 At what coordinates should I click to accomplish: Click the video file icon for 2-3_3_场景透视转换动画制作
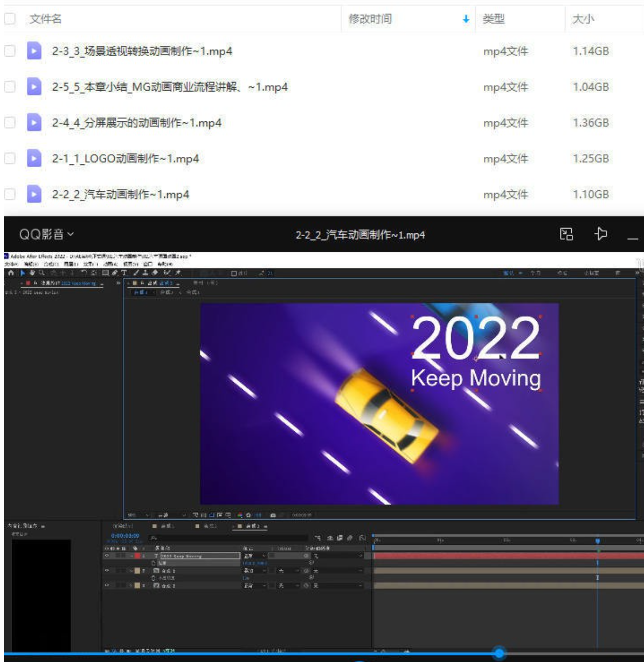34,51
